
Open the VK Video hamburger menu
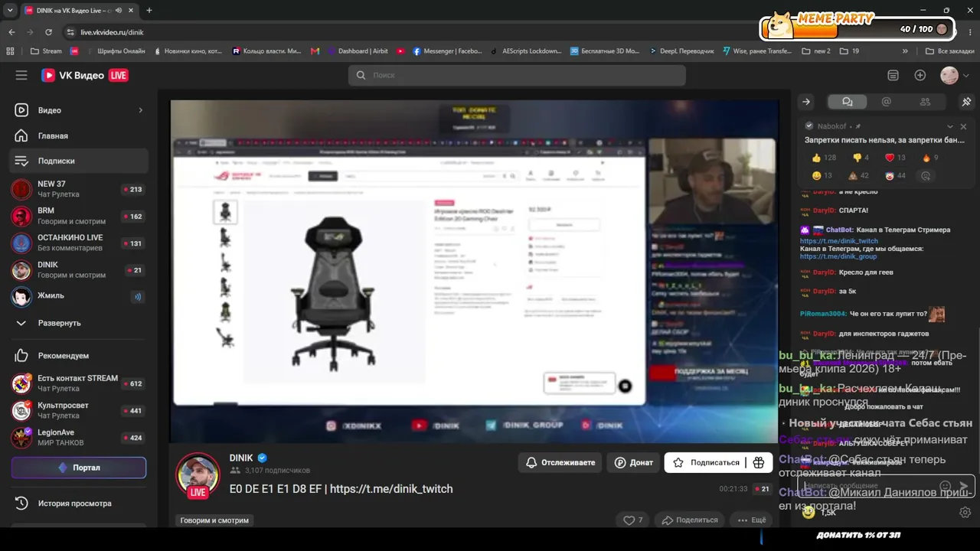coord(21,75)
